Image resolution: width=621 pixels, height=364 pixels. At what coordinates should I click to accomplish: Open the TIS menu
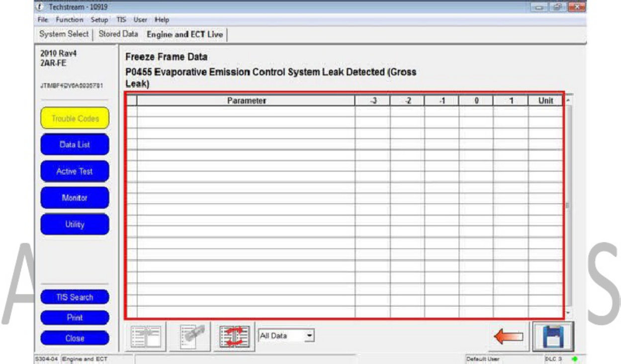(121, 20)
